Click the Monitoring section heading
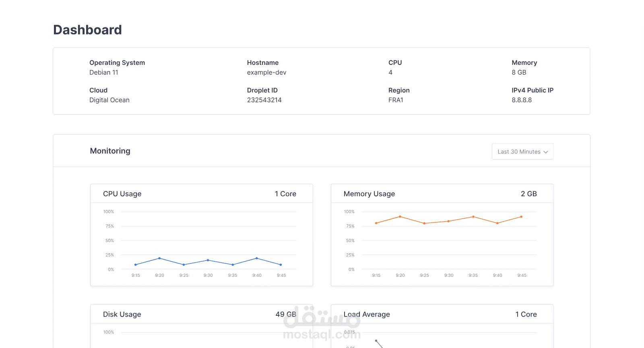 point(110,151)
